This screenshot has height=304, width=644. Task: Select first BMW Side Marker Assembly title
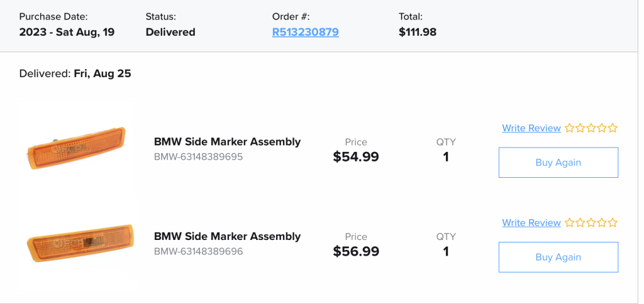(x=227, y=141)
